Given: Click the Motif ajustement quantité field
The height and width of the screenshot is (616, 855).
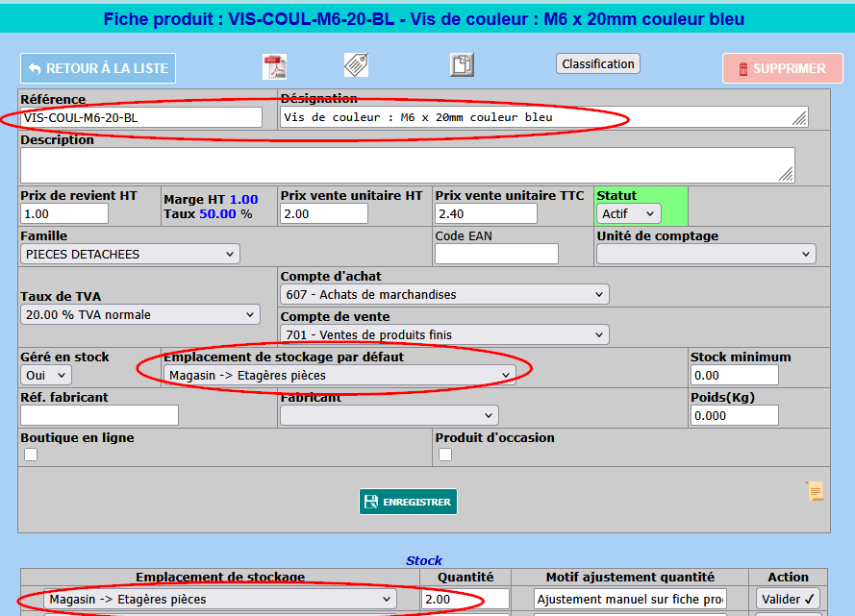Looking at the screenshot, I should tap(630, 599).
